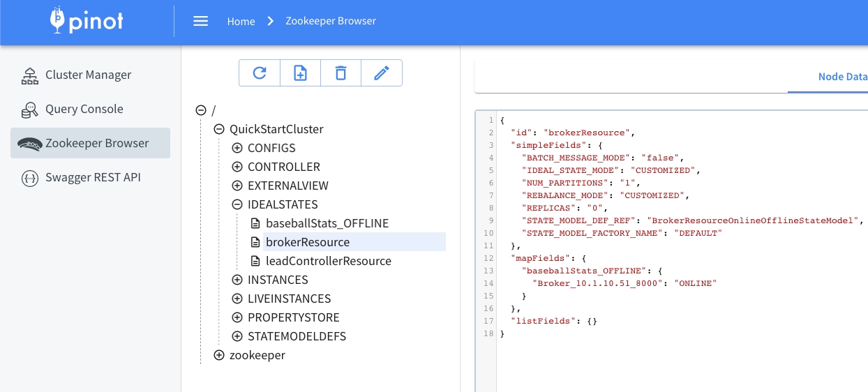Open the Swagger REST API page
Image resolution: width=868 pixels, height=392 pixels.
(93, 177)
